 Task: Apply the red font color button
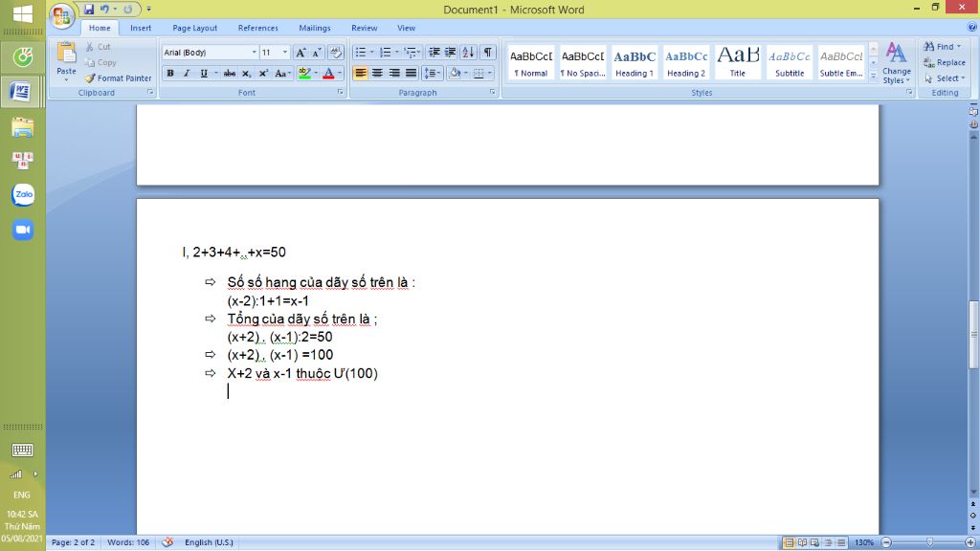[329, 73]
